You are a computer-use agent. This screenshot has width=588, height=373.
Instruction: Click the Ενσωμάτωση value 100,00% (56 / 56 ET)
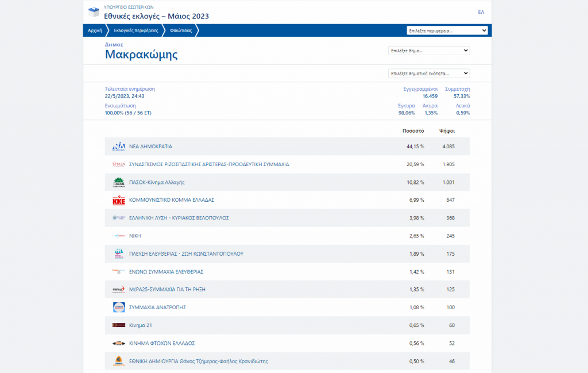(128, 113)
